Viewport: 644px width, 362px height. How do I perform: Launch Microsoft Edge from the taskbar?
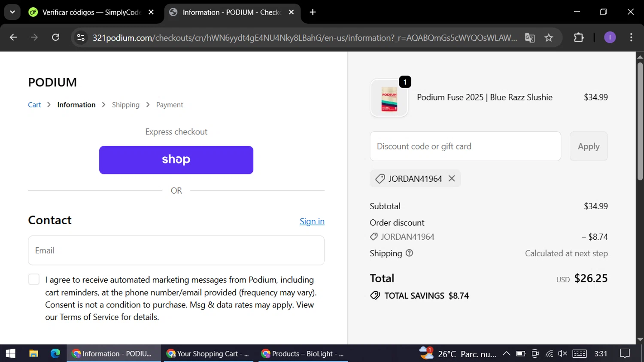[x=55, y=353]
